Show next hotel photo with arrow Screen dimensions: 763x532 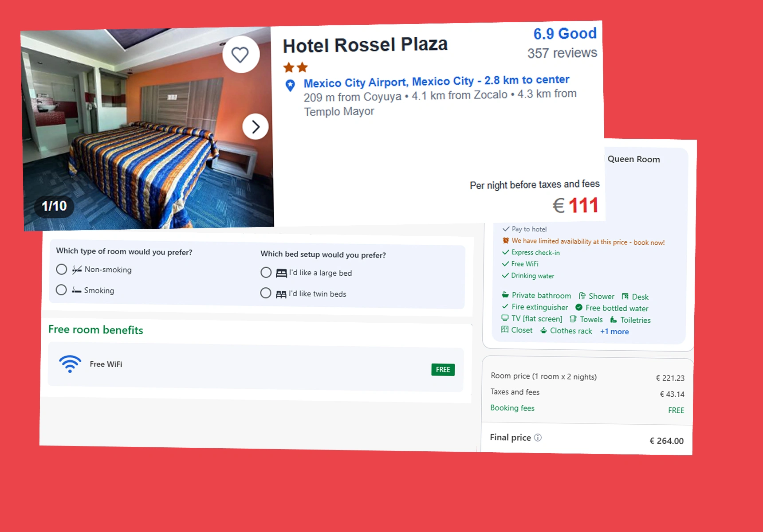coord(256,127)
